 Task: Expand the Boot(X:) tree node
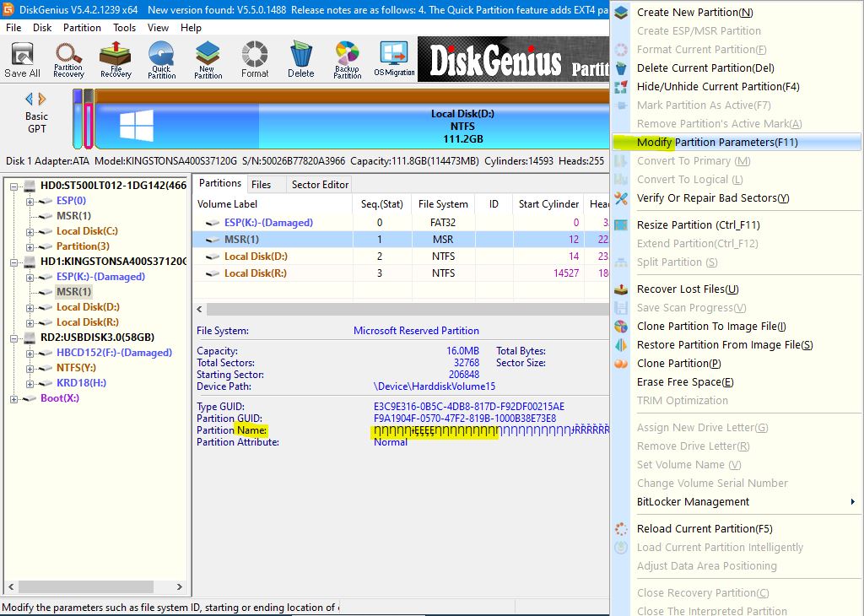14,398
